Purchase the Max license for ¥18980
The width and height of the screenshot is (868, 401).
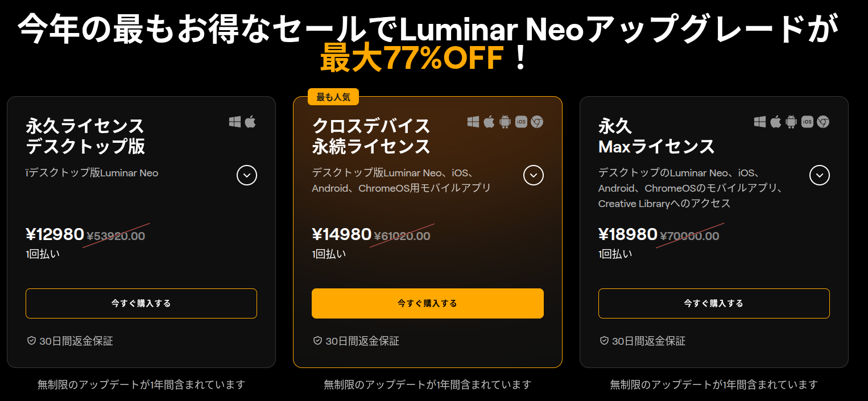tap(714, 303)
